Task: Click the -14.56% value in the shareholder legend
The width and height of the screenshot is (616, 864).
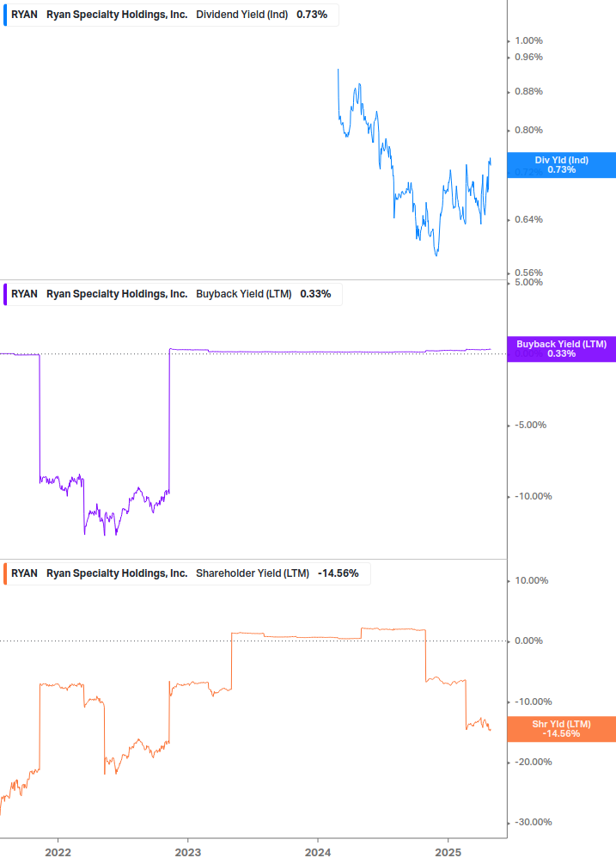Action: point(338,573)
